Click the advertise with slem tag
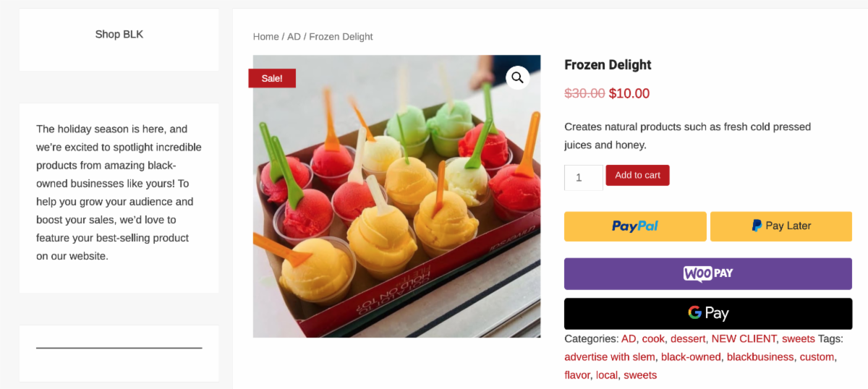This screenshot has height=389, width=868. (x=610, y=357)
